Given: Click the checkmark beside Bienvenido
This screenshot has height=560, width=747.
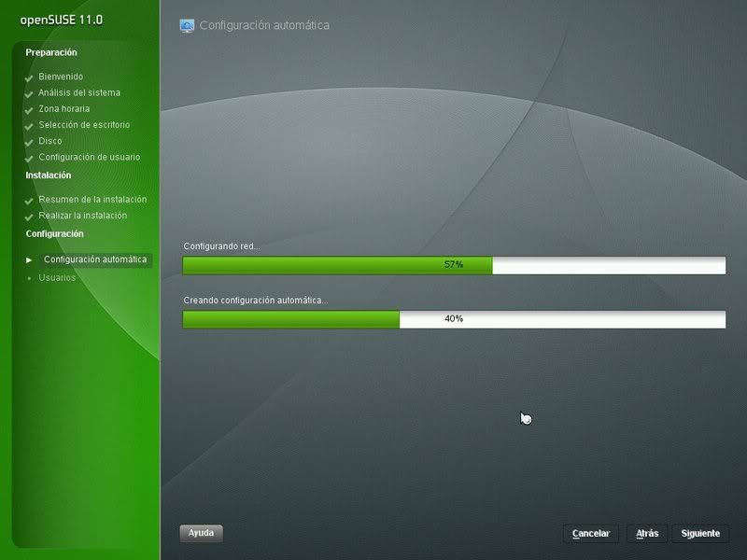Looking at the screenshot, I should [x=29, y=77].
